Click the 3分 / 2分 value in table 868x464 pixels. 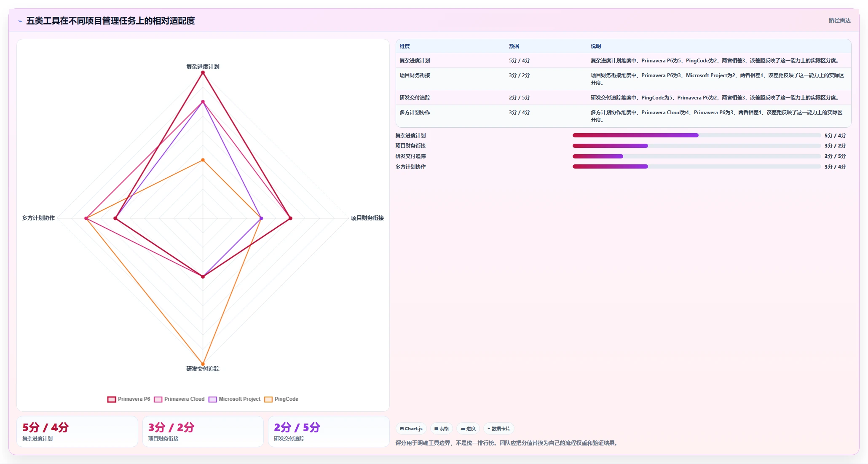tap(519, 75)
